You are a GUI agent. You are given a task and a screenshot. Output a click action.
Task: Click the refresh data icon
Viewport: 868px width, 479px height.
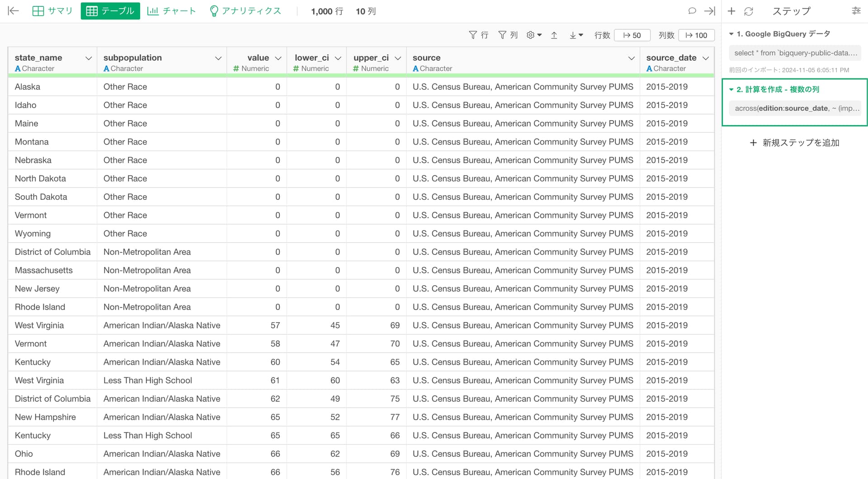pos(749,11)
